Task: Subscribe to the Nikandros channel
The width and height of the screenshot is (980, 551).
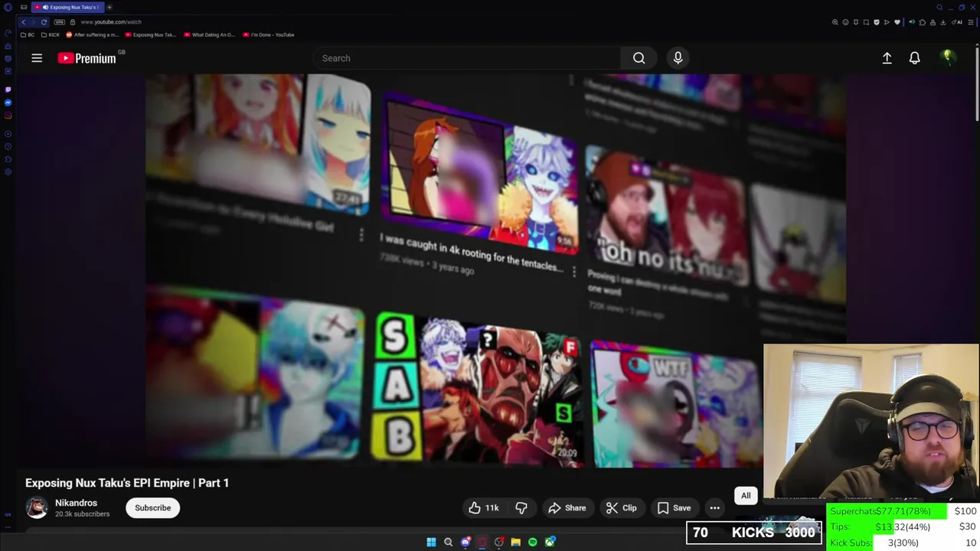Action: (153, 507)
